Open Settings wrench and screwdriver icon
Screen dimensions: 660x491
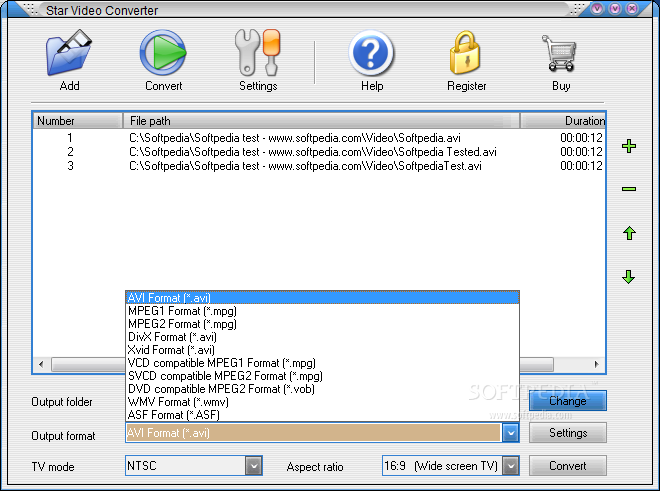point(258,53)
